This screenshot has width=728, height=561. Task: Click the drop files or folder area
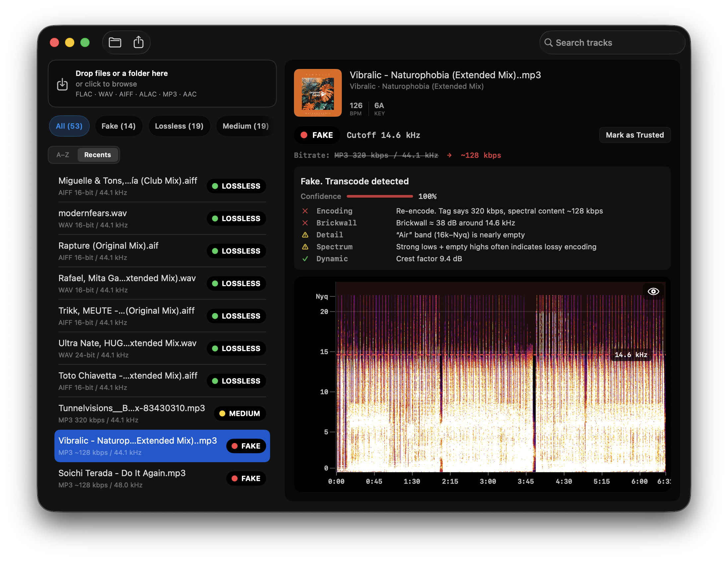point(162,84)
